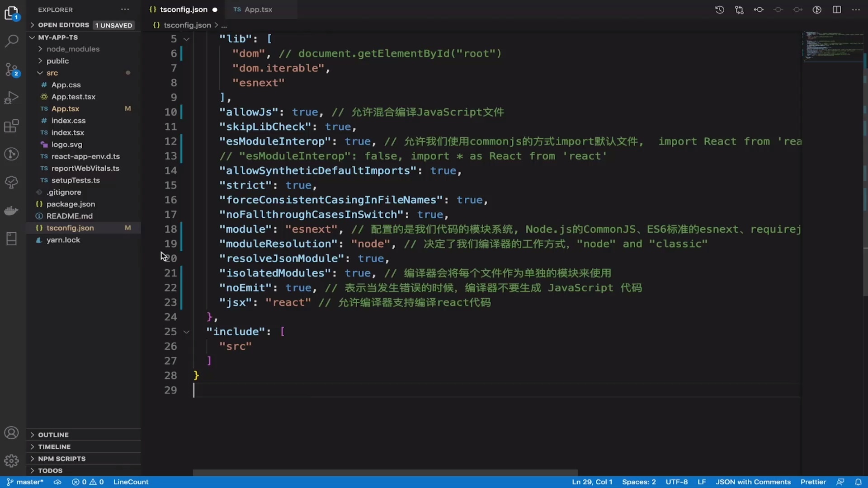Open the Explorer view in activity bar
This screenshot has height=488, width=868.
[11, 14]
